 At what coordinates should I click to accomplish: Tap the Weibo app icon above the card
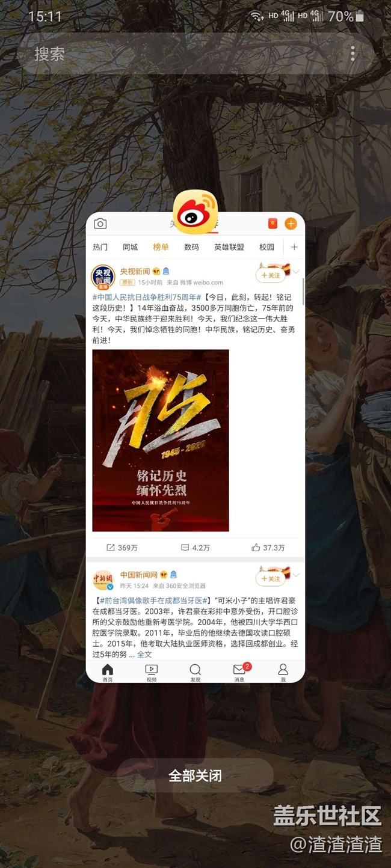coord(195,212)
